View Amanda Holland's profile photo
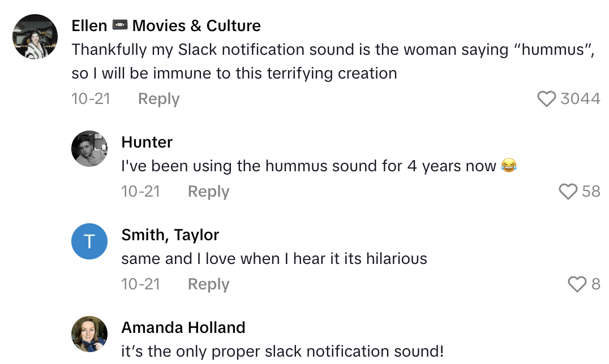609x364 pixels. pyautogui.click(x=89, y=334)
